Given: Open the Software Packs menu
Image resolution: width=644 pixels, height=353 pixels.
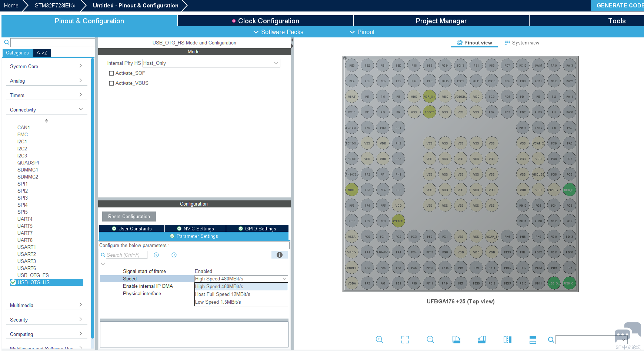Looking at the screenshot, I should 278,32.
